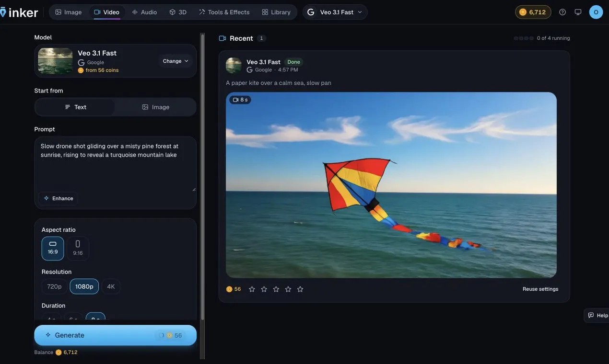Switch start mode to Image

[x=155, y=107]
